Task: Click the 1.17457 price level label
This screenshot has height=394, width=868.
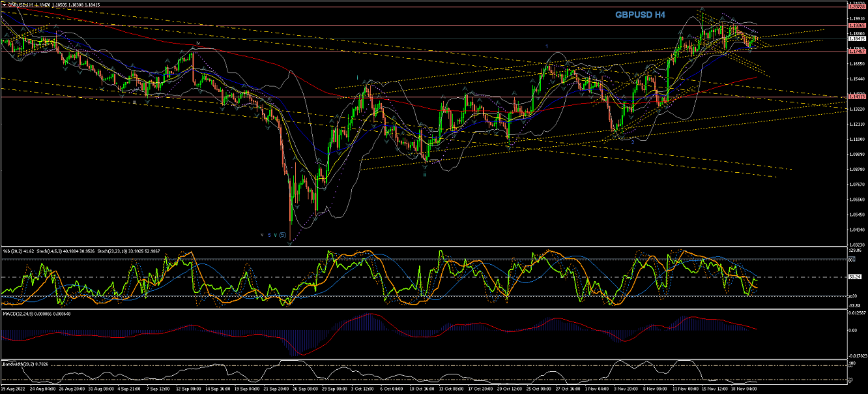Action: point(857,51)
